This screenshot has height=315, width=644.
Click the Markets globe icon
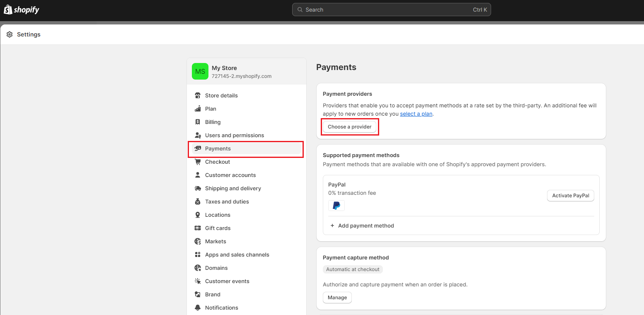click(x=198, y=241)
